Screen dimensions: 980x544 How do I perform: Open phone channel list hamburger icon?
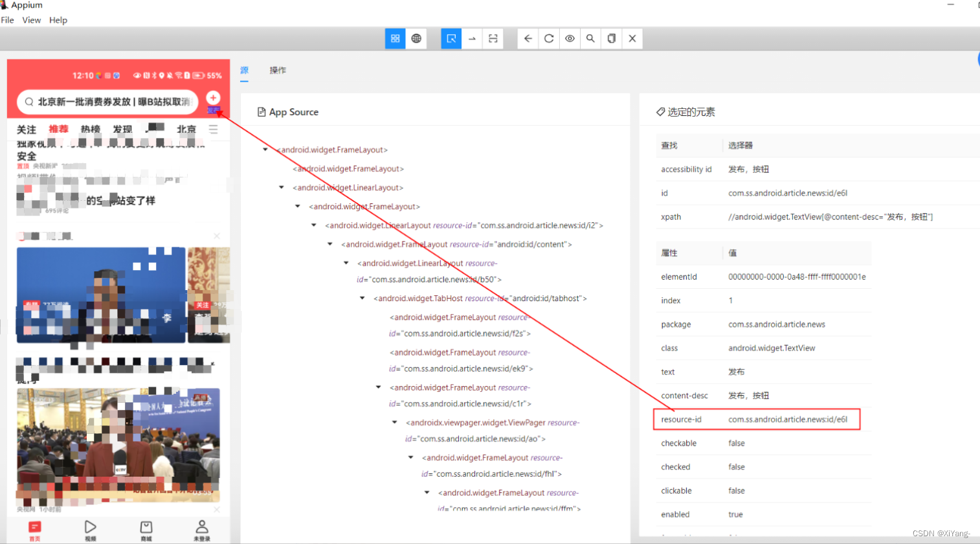coord(213,130)
